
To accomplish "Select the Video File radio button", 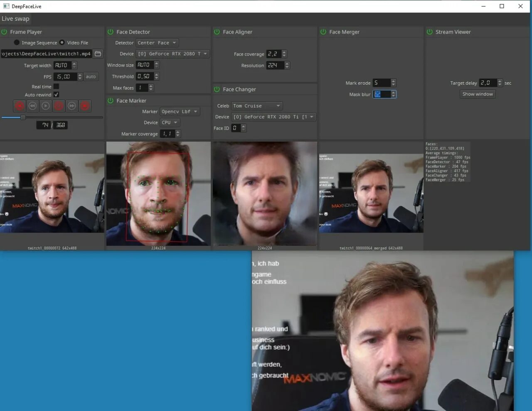I will [62, 42].
